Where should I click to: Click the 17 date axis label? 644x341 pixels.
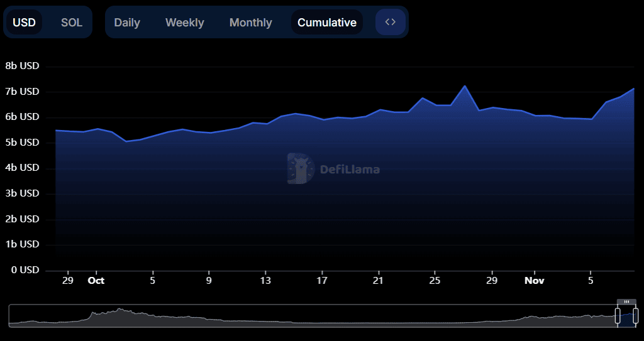click(322, 281)
